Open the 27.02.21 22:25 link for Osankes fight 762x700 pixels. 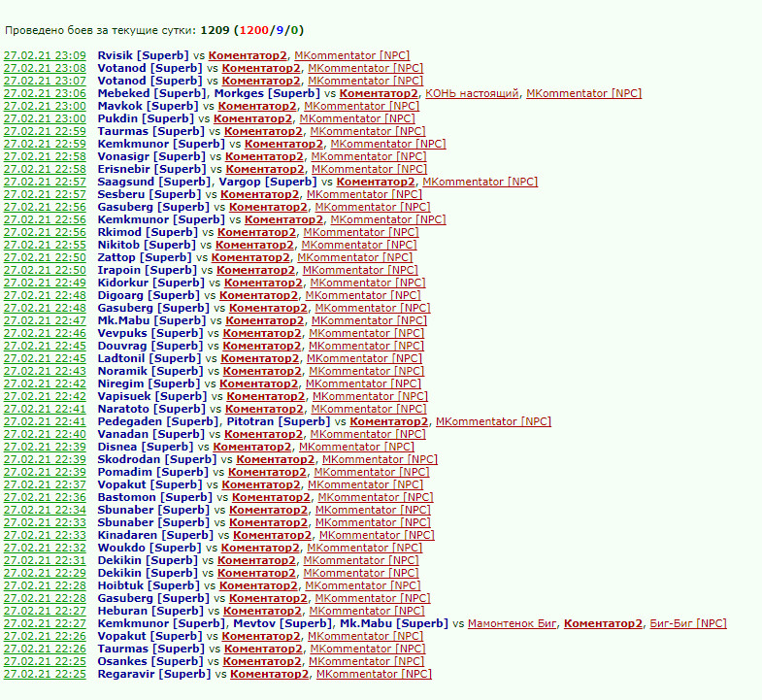(x=45, y=662)
